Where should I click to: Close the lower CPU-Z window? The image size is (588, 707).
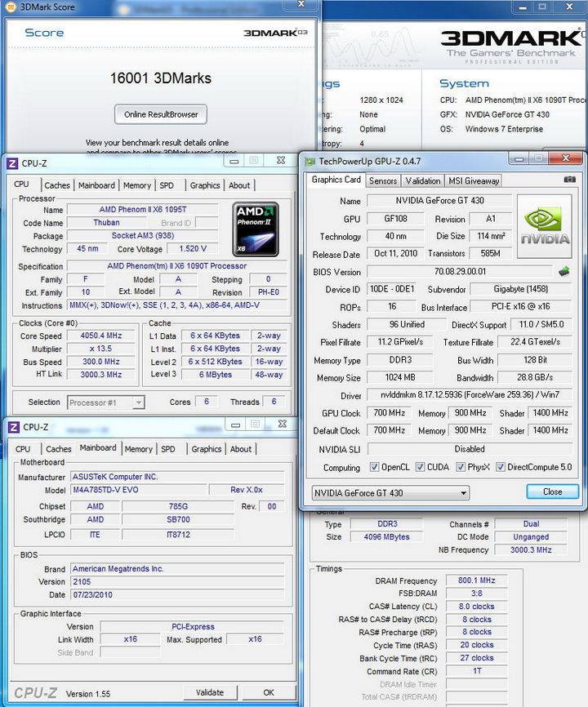point(283,424)
